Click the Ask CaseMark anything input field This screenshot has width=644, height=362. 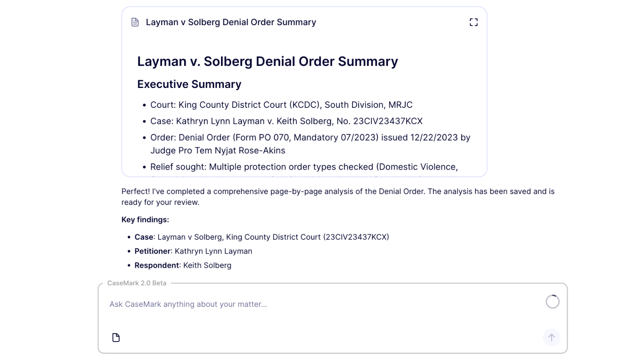click(268, 304)
